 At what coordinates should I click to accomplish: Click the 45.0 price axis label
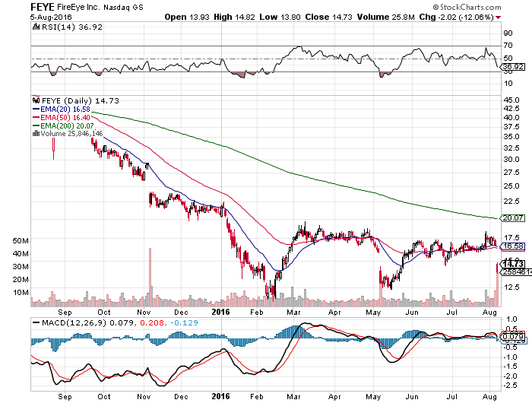[x=511, y=100]
